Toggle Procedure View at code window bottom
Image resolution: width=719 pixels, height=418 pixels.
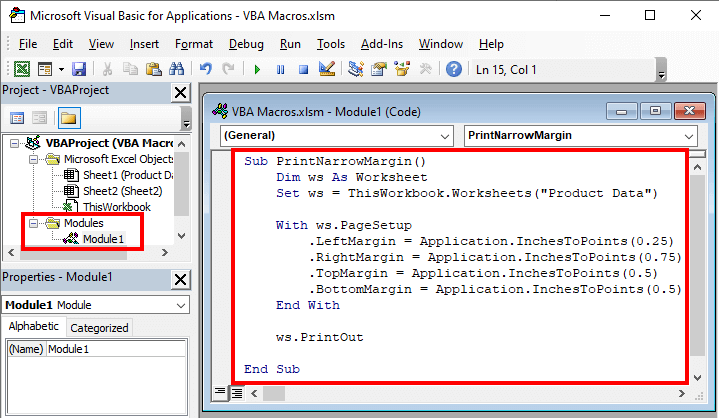click(x=221, y=393)
